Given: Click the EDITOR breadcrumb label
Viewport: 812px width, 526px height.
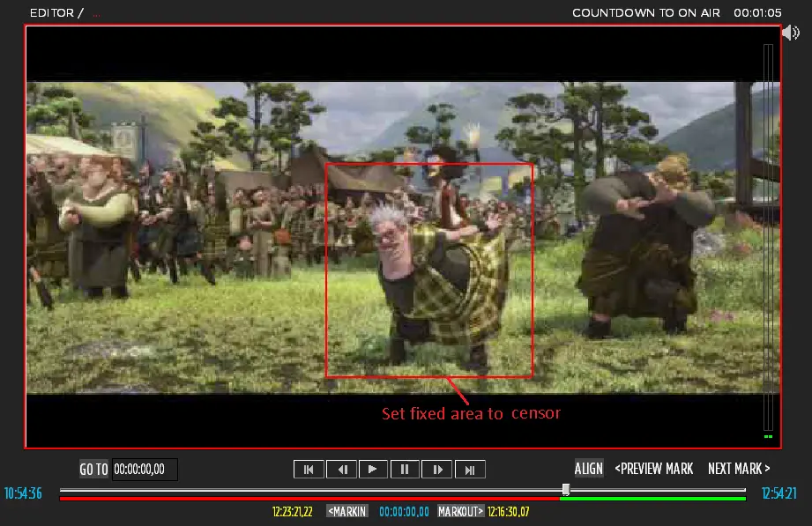Looking at the screenshot, I should [52, 13].
